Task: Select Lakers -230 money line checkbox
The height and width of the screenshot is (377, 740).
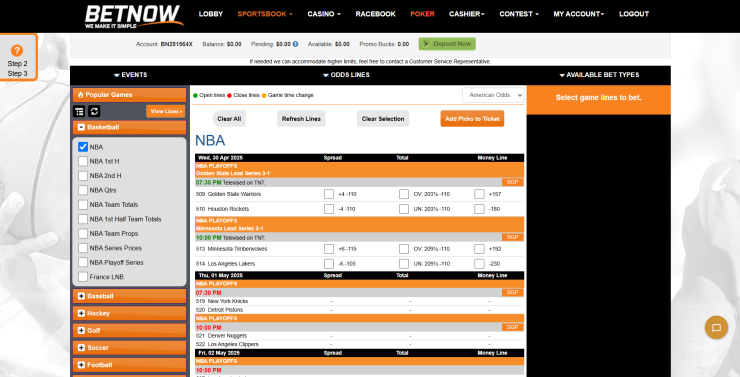Action: click(x=479, y=264)
